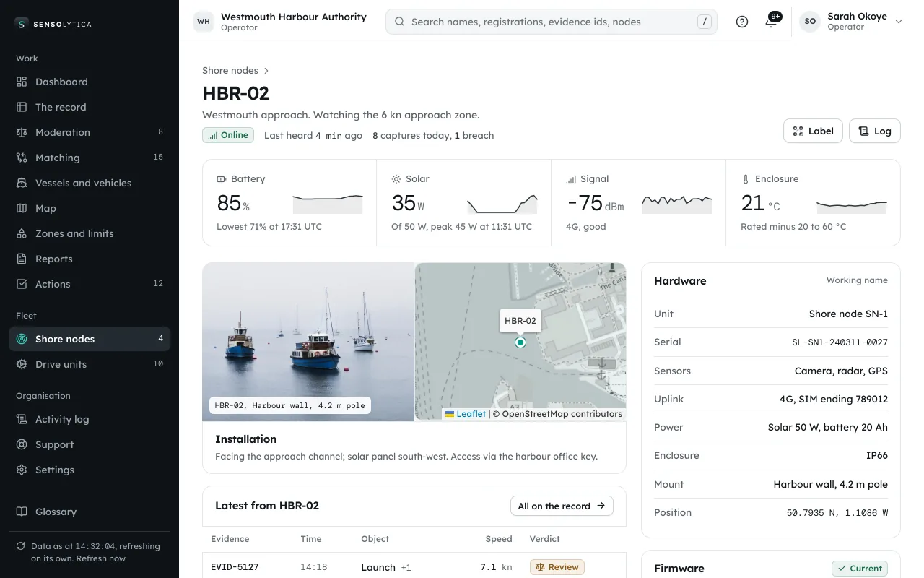Open All on the record
The height and width of the screenshot is (578, 924).
(x=562, y=506)
